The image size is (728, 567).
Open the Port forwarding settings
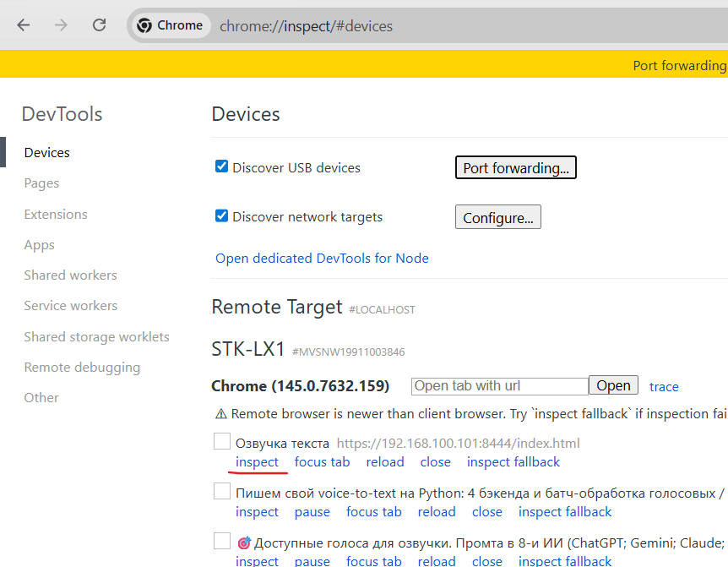tap(515, 167)
